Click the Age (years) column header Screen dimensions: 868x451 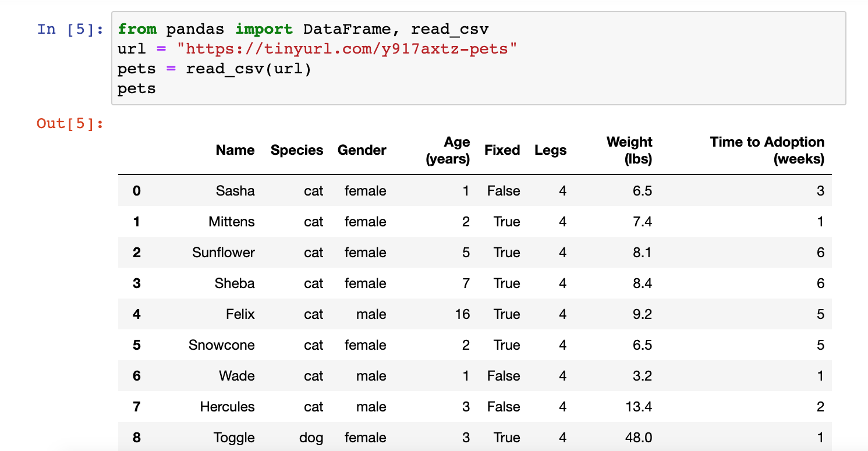(448, 151)
